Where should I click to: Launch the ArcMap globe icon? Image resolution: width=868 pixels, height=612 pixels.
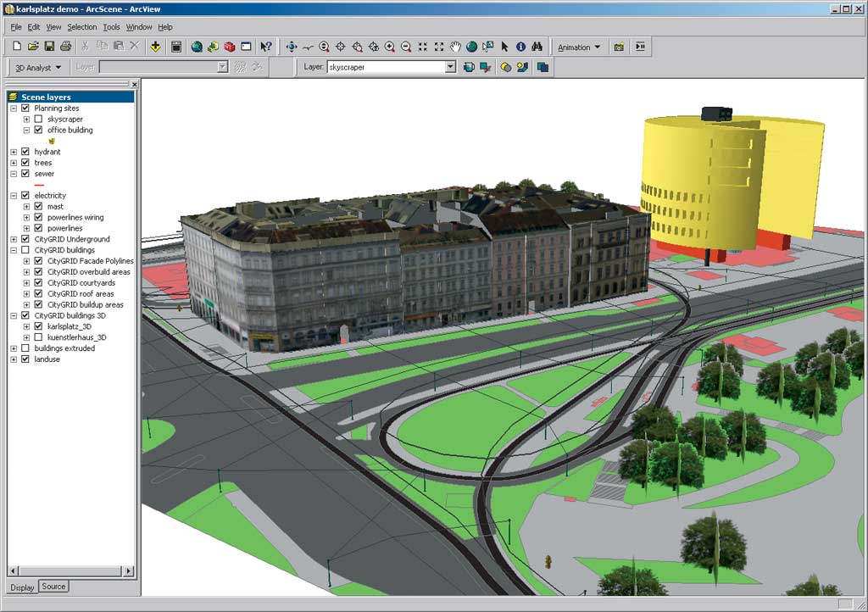[197, 47]
